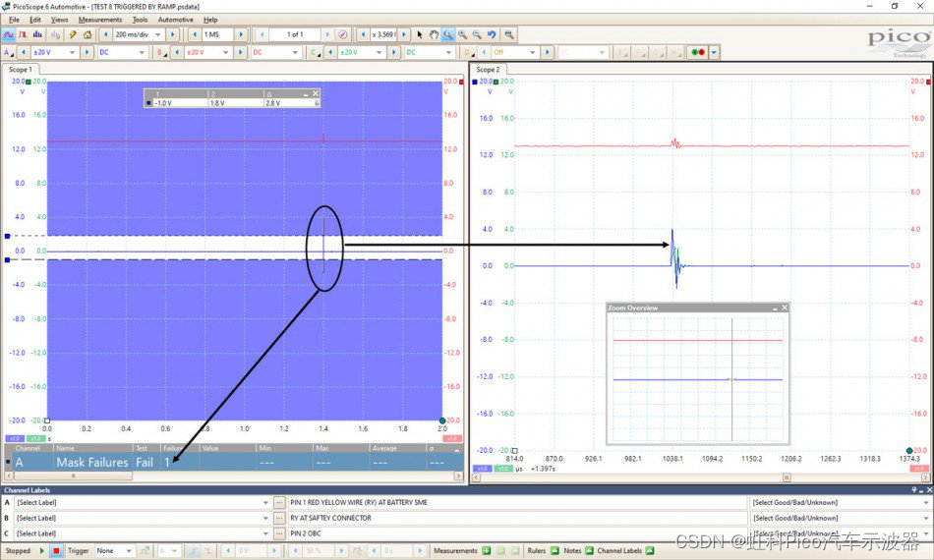Open the Edit menu
934x560 pixels.
tap(35, 20)
